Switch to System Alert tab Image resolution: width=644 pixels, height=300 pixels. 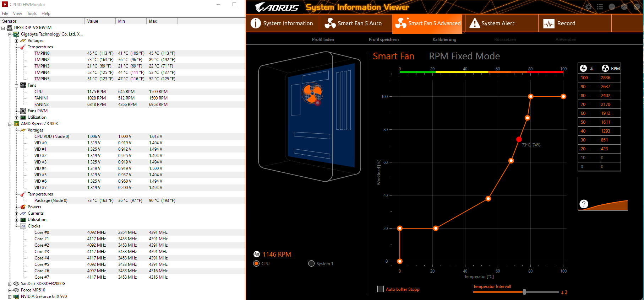(x=501, y=23)
